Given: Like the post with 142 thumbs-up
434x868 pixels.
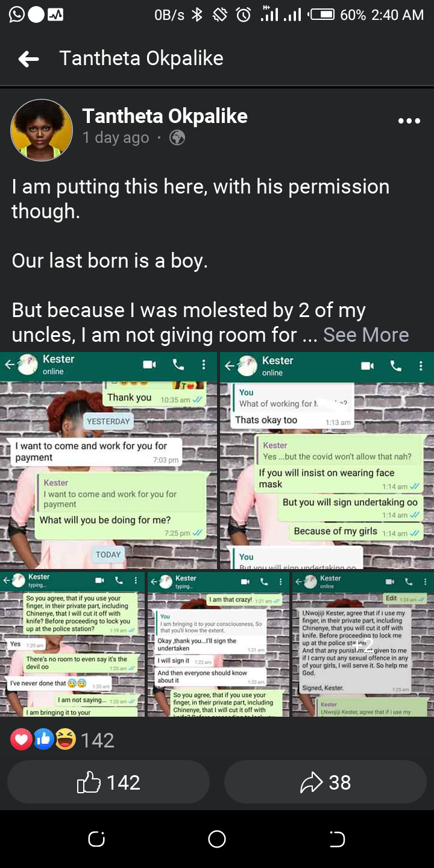Looking at the screenshot, I should tap(108, 782).
